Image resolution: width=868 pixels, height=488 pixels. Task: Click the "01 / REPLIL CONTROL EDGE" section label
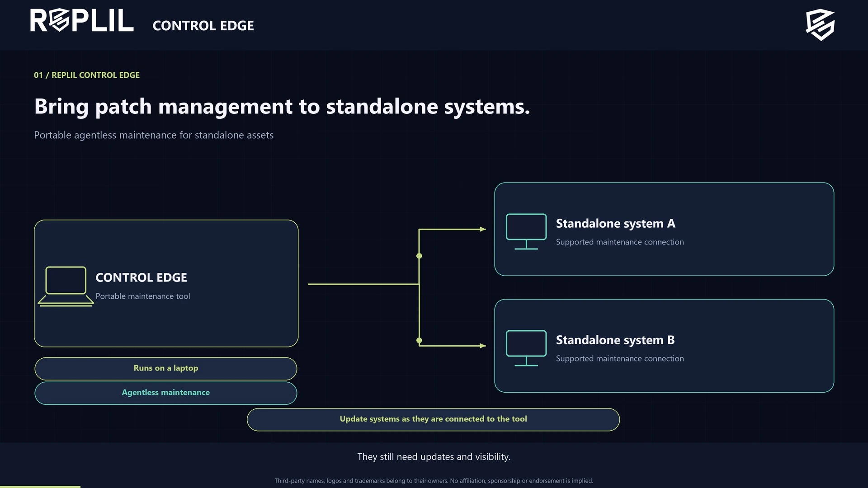click(x=87, y=75)
